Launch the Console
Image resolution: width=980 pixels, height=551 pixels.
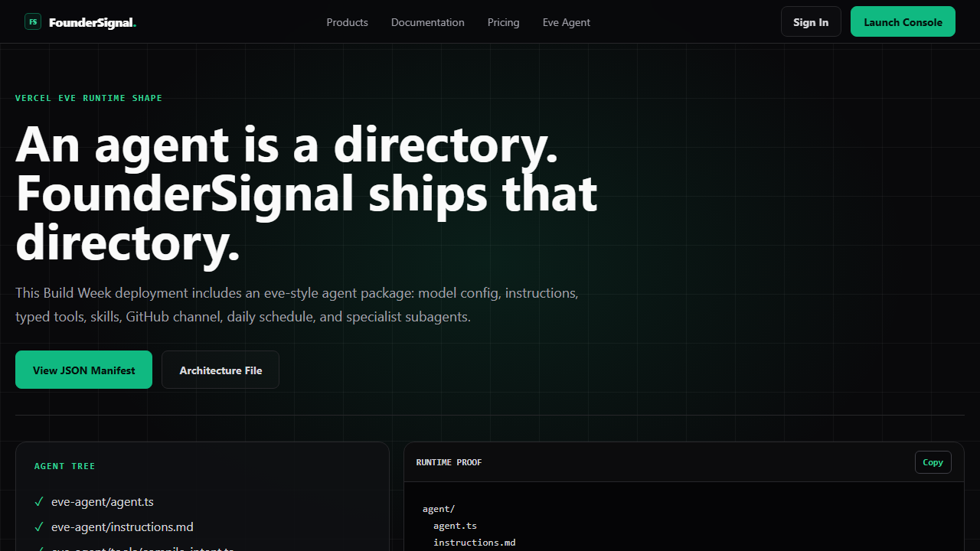903,21
